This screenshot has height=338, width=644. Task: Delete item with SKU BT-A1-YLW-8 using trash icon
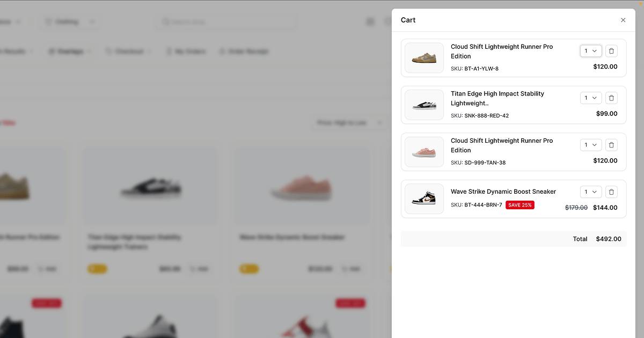point(611,51)
